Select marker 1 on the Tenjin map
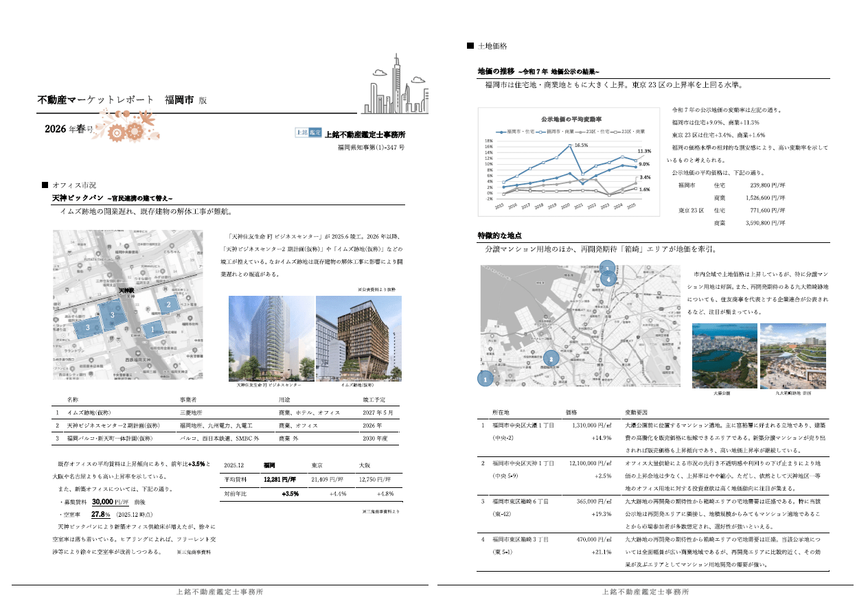Screen dimensions: 868x606 tap(152, 329)
